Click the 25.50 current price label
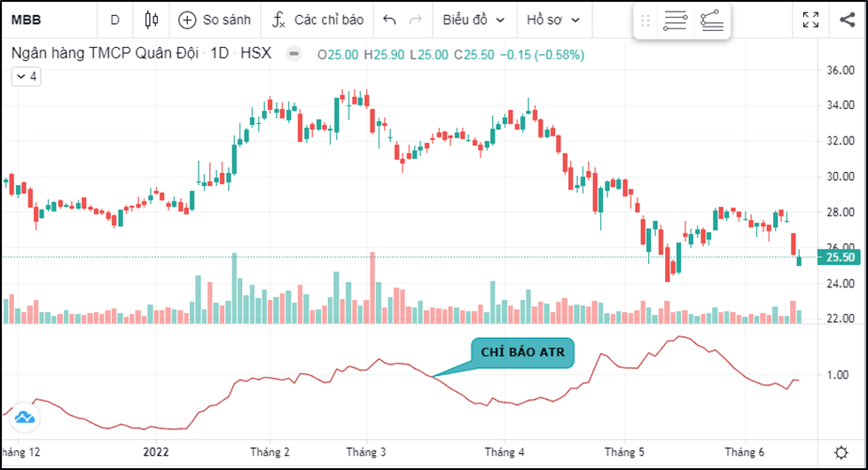 click(839, 258)
